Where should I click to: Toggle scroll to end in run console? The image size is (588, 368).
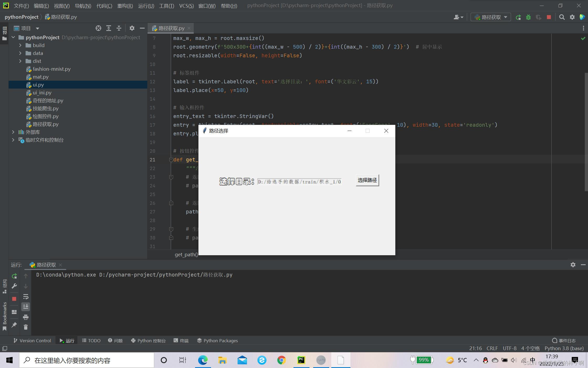click(x=25, y=307)
